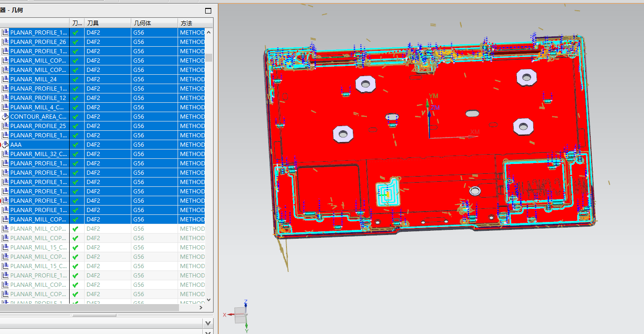Click the PLANAR_MILL_24 operation icon
This screenshot has height=334, width=644.
pyautogui.click(x=5, y=79)
